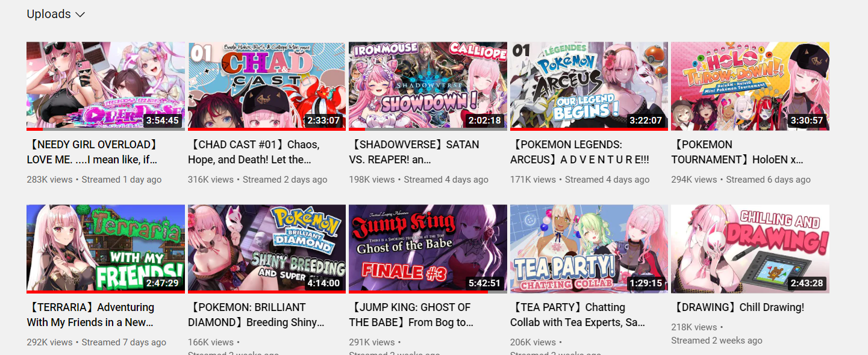The height and width of the screenshot is (355, 868).
Task: Open the Shadowverse Showdown thumbnail
Action: click(x=428, y=86)
